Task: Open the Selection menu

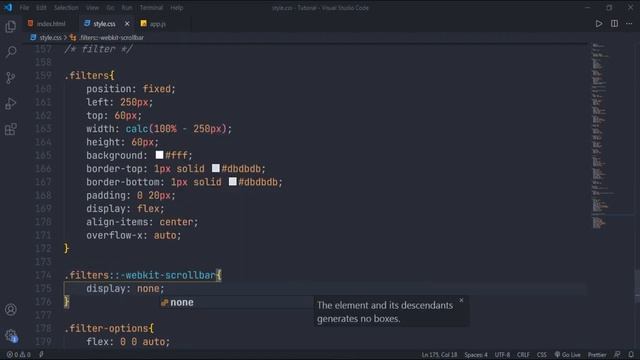Action: coord(66,8)
